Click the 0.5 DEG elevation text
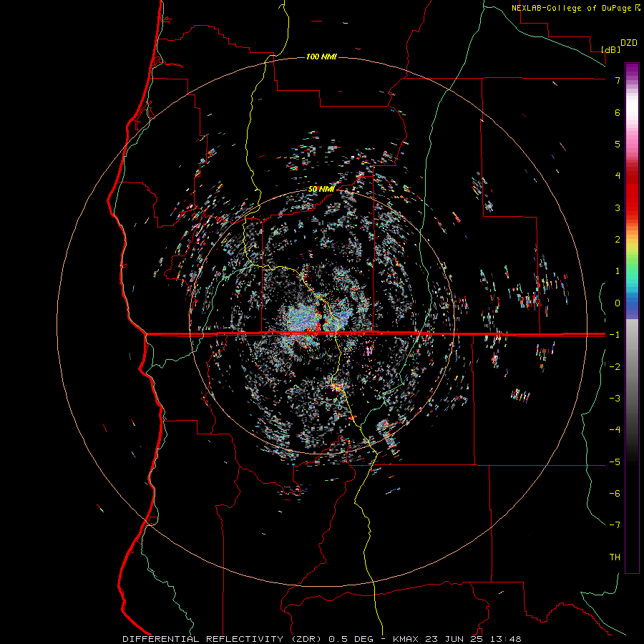The image size is (644, 644). click(351, 639)
